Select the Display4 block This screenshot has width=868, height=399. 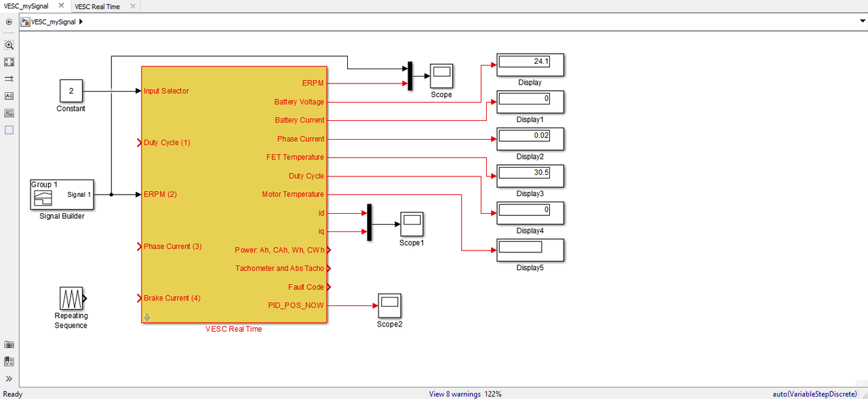click(531, 213)
